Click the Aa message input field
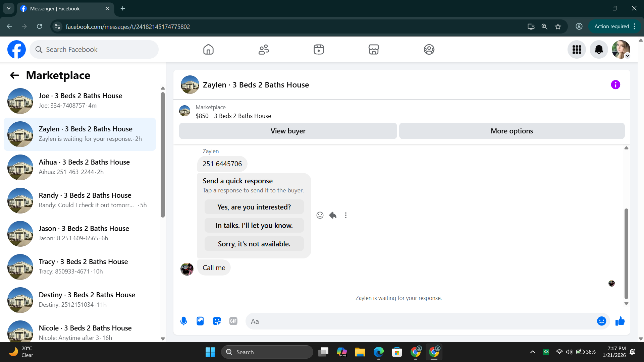Image resolution: width=644 pixels, height=362 pixels. tap(419, 321)
